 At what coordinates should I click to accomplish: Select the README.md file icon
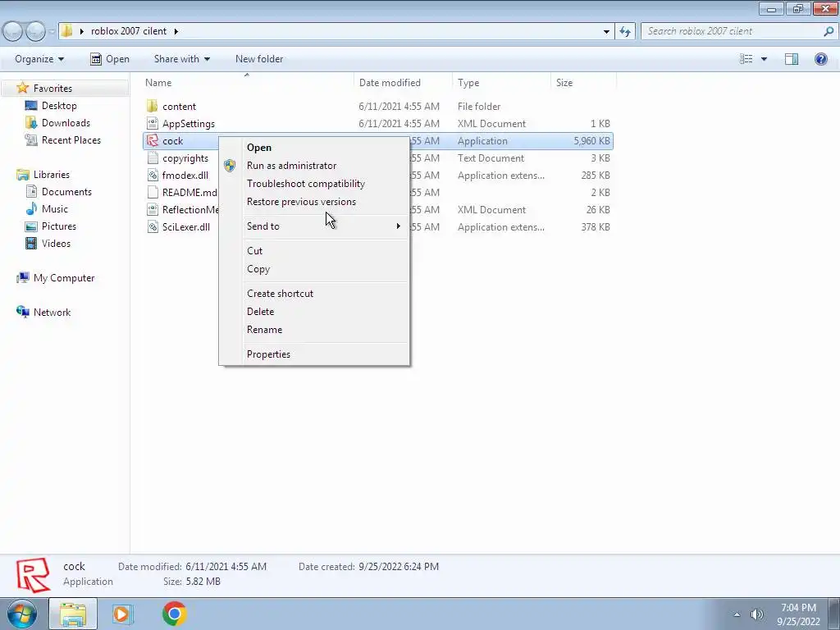pos(152,192)
